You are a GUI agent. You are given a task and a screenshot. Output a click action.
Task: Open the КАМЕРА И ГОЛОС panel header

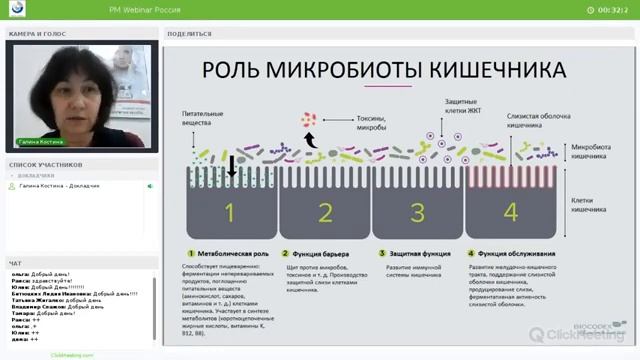pos(82,34)
